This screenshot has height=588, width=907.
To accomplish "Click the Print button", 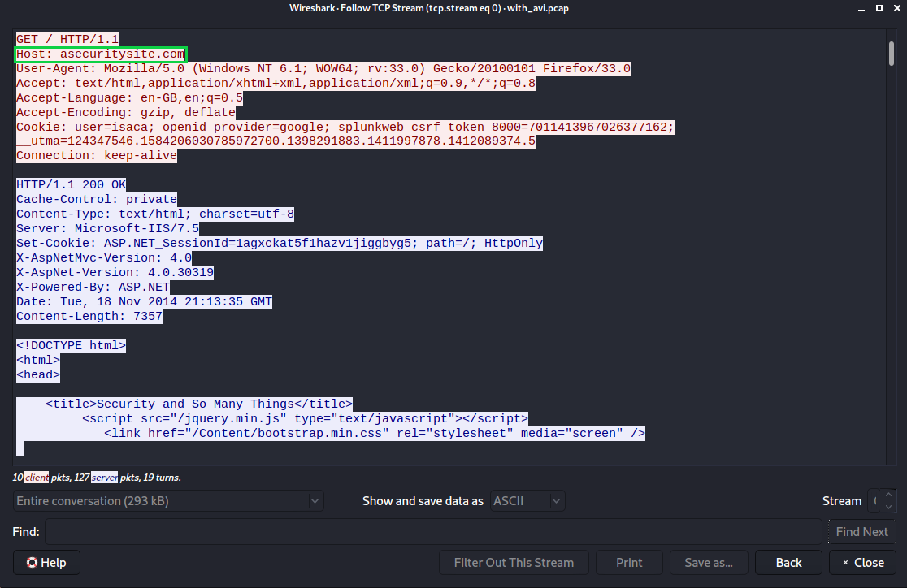I will [x=629, y=563].
